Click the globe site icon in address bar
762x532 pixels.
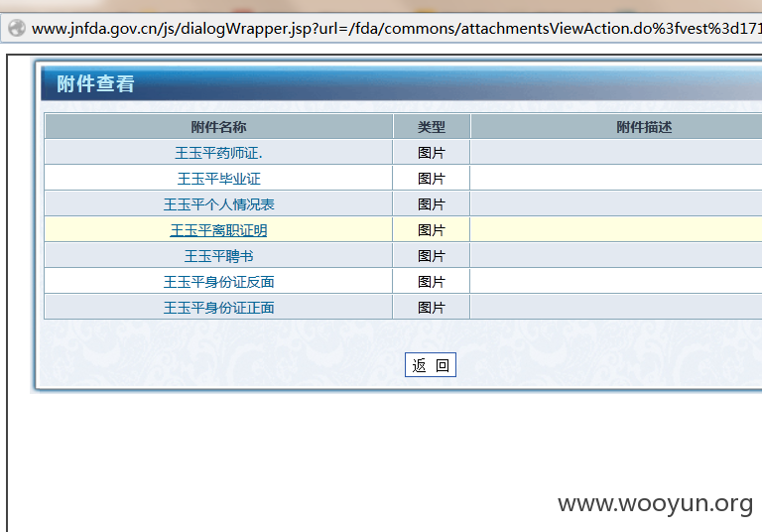[x=17, y=28]
